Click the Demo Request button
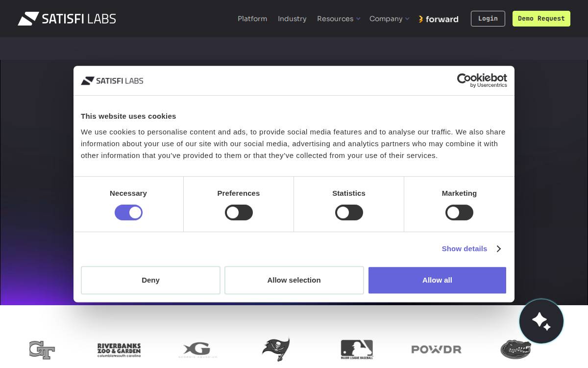The height and width of the screenshot is (368, 588). tap(541, 19)
